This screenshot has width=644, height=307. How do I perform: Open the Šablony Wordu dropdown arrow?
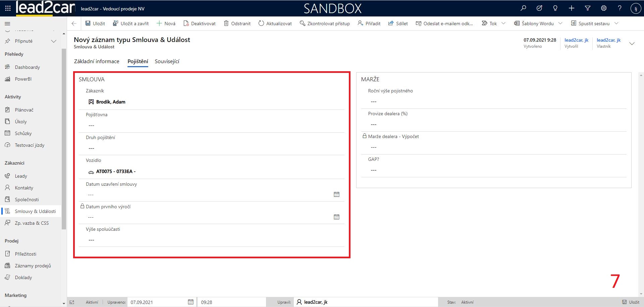tap(560, 24)
